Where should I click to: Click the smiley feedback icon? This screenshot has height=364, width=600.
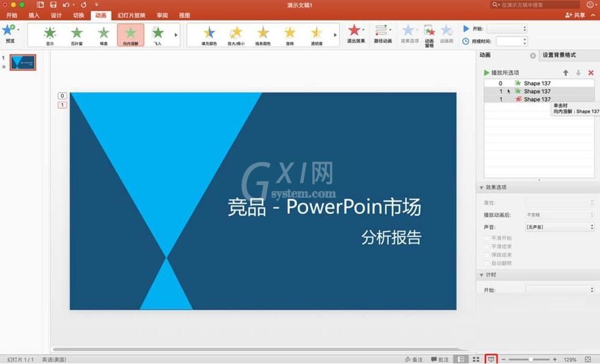click(x=590, y=5)
